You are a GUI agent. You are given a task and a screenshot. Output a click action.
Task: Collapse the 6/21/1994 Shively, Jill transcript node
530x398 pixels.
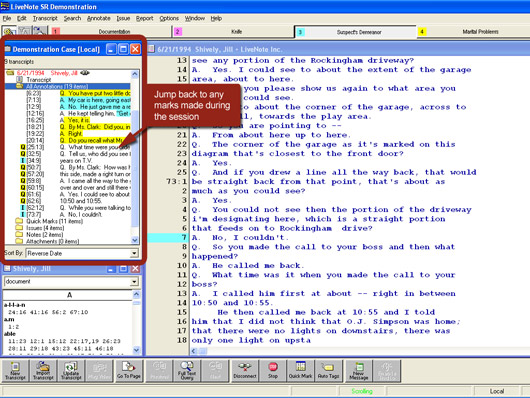(10, 73)
